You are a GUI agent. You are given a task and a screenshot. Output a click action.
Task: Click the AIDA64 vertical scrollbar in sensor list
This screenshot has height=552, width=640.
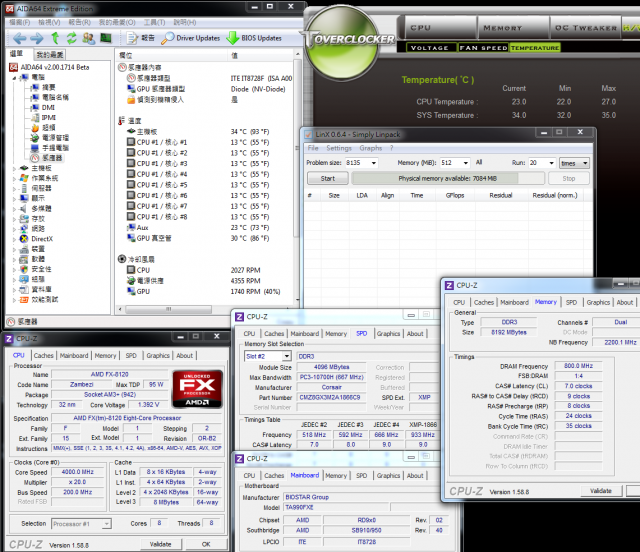point(297,147)
